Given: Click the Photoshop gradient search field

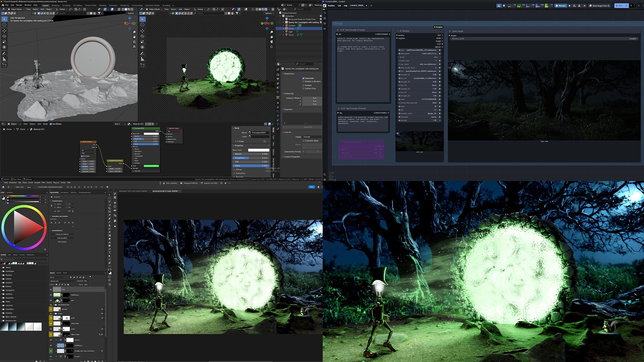Looking at the screenshot, I should click(24, 259).
